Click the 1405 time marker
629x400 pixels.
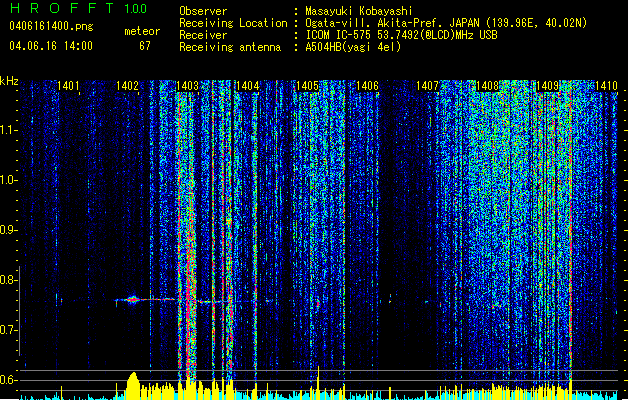307,86
